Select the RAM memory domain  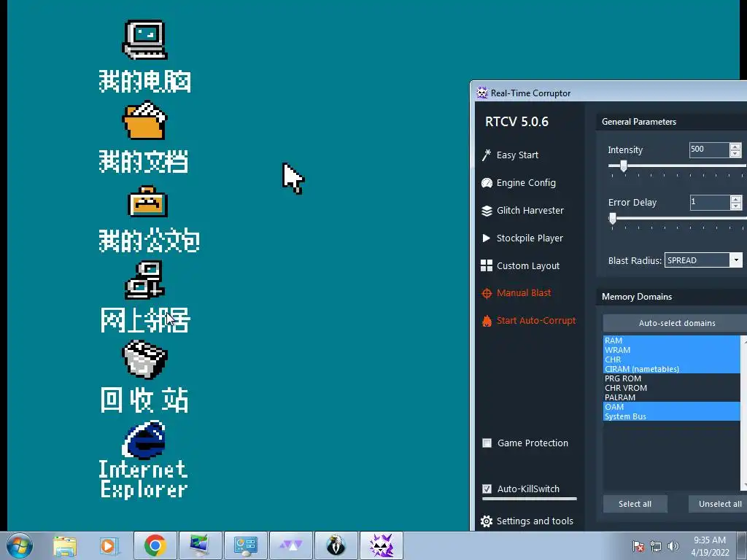(672, 341)
